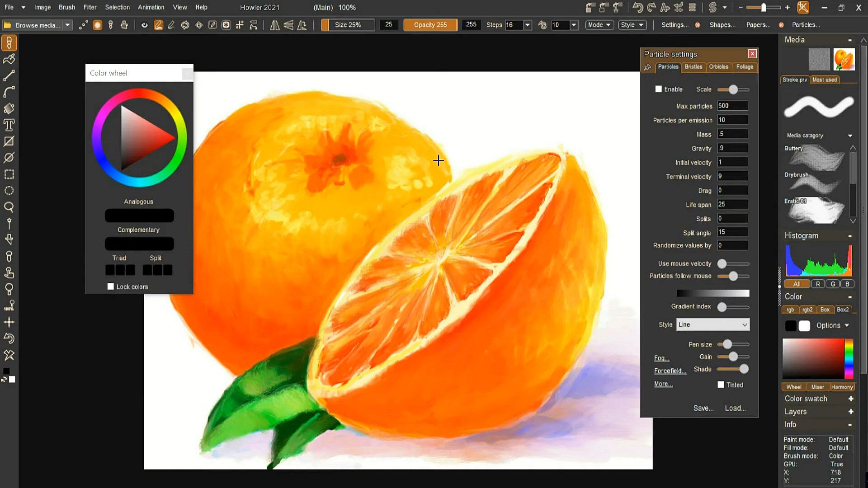Screen dimensions: 868x488
Task: Adjust the Gradient index slider
Action: click(722, 307)
